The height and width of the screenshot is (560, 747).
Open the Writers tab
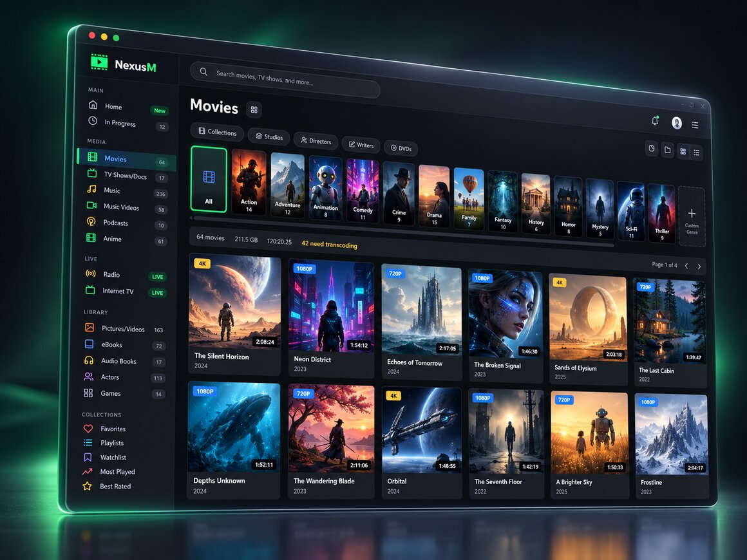pos(361,145)
